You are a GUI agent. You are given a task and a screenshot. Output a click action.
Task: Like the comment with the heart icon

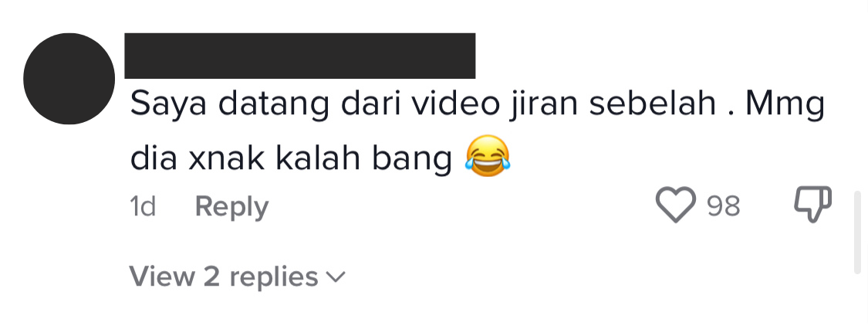675,205
